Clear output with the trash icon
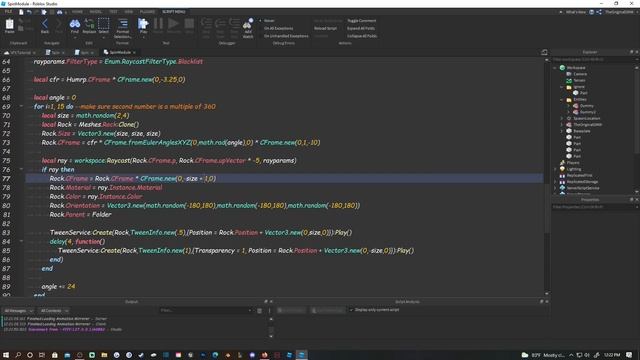Viewport: 640px width, 360px height. (259, 311)
